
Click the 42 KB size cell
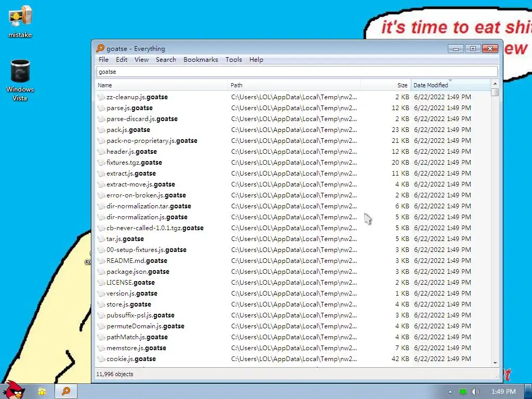click(x=400, y=359)
